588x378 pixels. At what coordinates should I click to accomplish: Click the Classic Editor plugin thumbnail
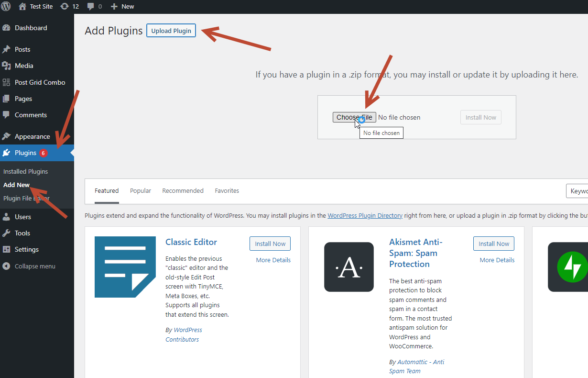125,267
